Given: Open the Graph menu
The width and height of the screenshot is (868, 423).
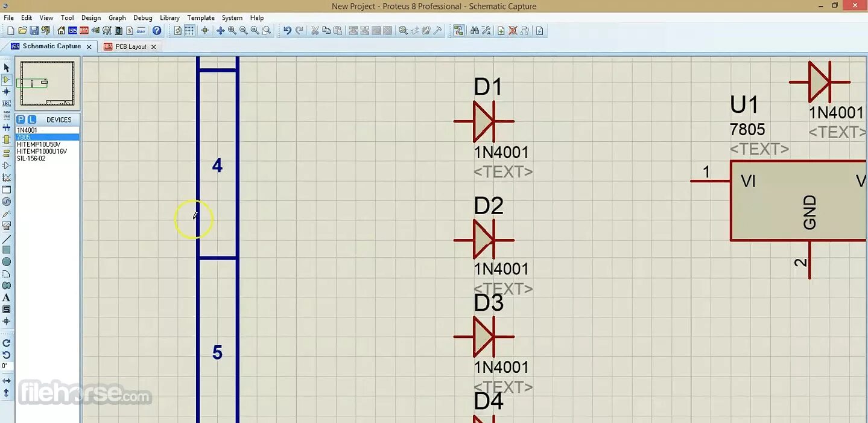Looking at the screenshot, I should point(117,18).
